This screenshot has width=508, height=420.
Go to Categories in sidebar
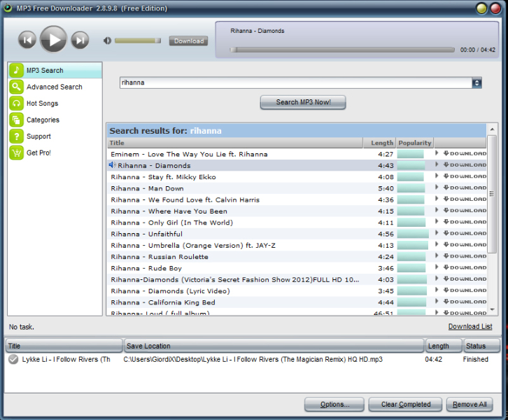[43, 120]
